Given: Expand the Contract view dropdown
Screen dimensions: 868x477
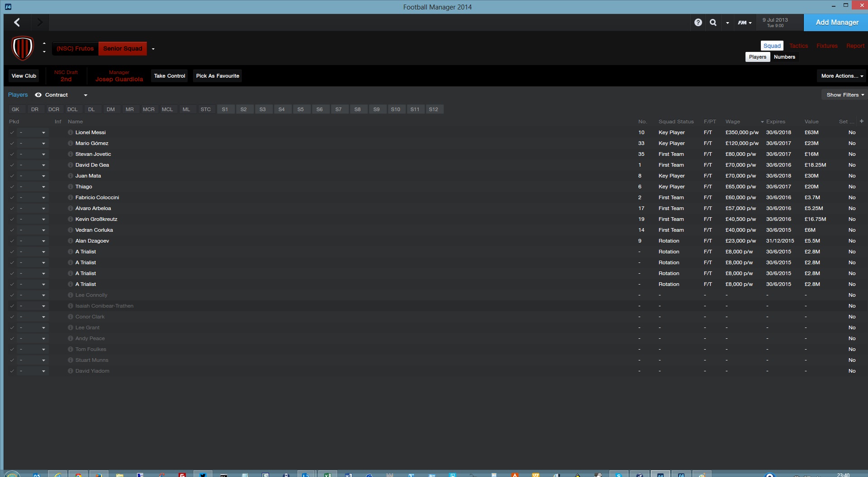Looking at the screenshot, I should [85, 95].
